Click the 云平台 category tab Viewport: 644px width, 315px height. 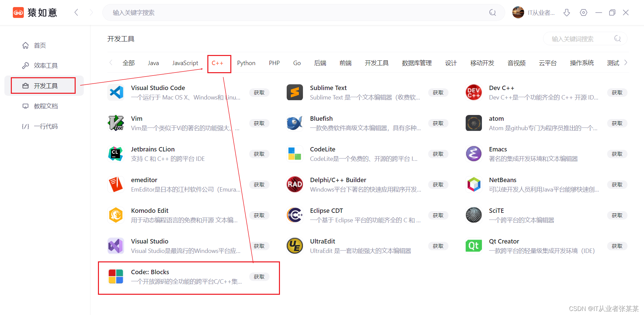point(547,63)
